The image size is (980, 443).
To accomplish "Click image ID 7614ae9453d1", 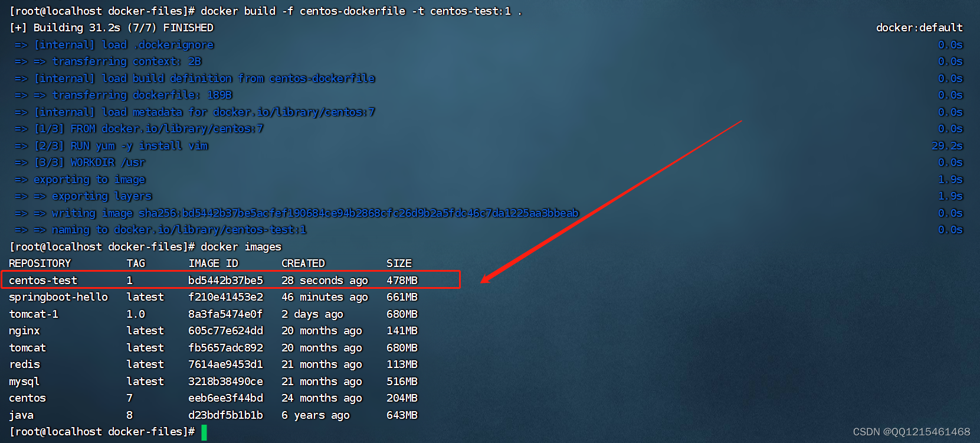I will click(226, 364).
